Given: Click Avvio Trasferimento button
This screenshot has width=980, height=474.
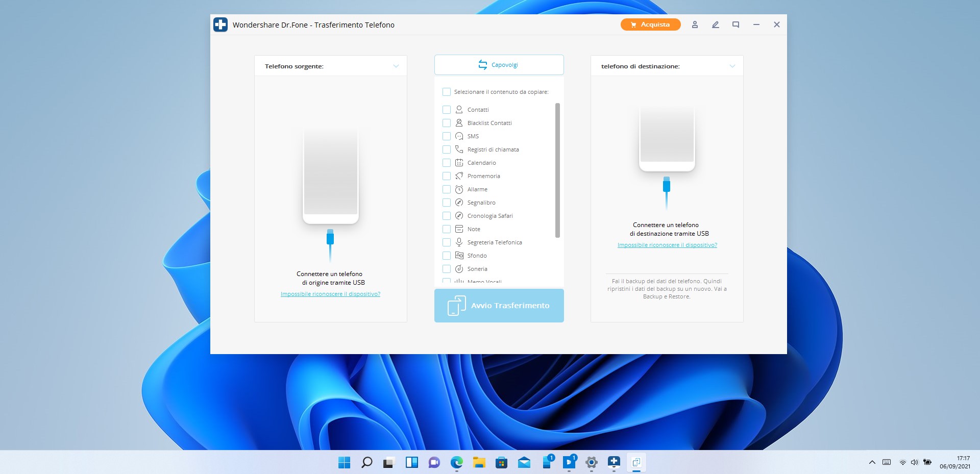Looking at the screenshot, I should point(499,306).
